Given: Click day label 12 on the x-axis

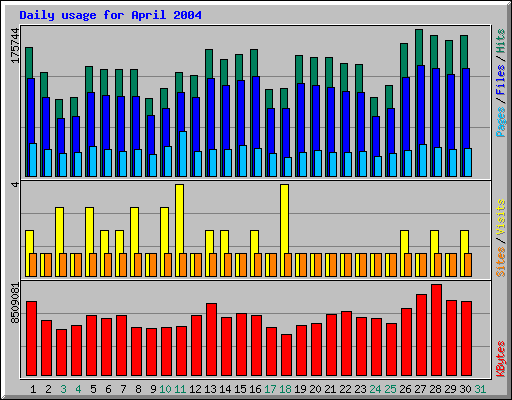Looking at the screenshot, I should tap(195, 389).
